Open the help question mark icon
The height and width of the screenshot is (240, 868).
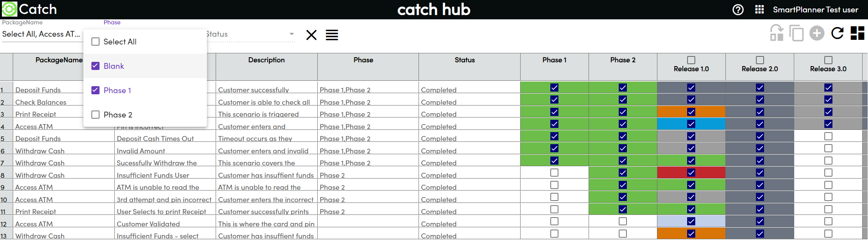tap(738, 10)
